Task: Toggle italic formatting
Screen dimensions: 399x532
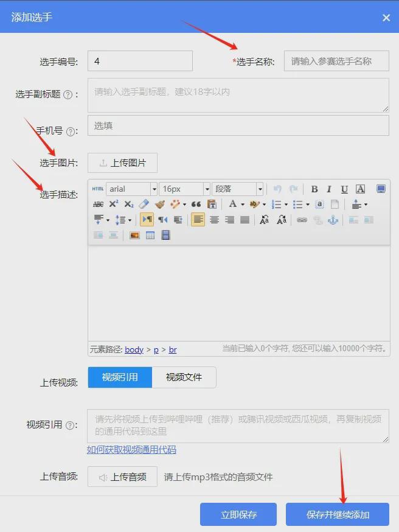Action: [329, 189]
